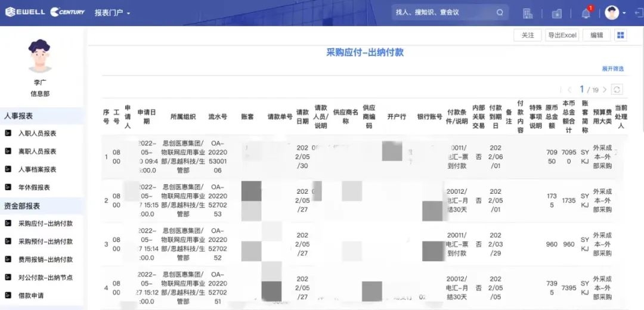Viewport: 644px width, 310px height.
Task: Click the icon beside 年休假报表
Action: [7, 187]
